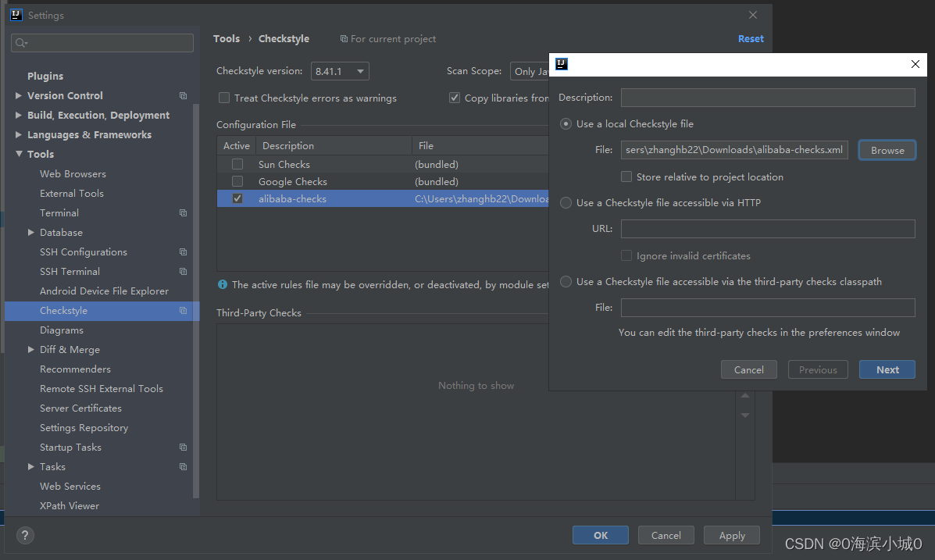Click the project-level icon beside SSH Configurations

tap(183, 251)
